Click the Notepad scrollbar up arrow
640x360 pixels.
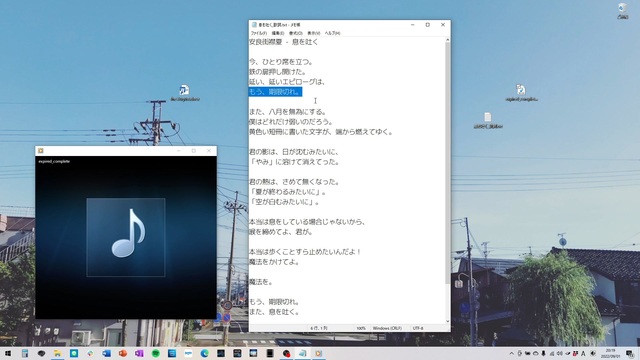tap(447, 40)
